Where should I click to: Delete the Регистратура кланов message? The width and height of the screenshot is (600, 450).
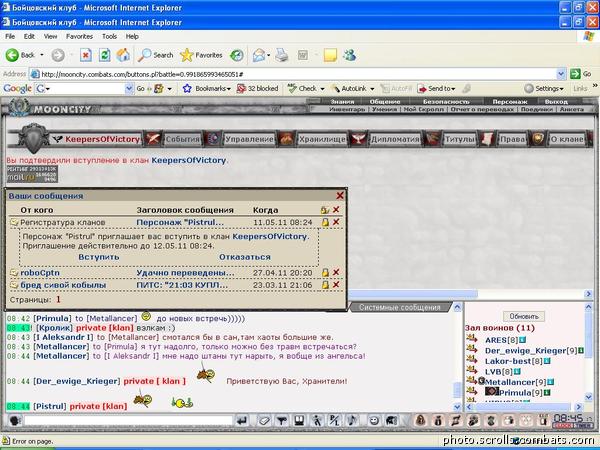pyautogui.click(x=336, y=222)
